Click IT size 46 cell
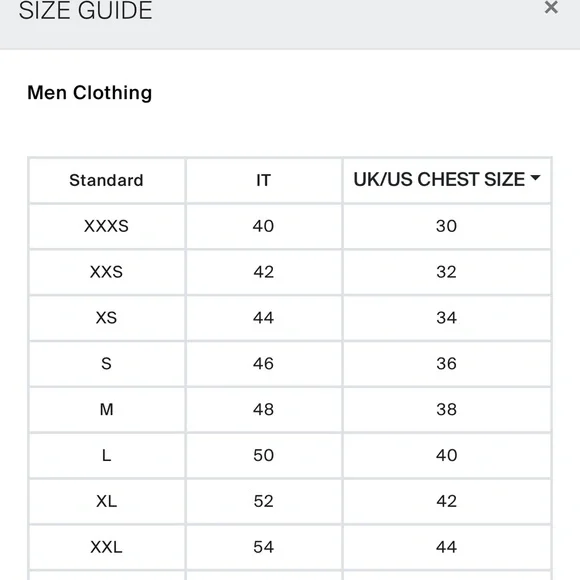The height and width of the screenshot is (580, 580). [x=264, y=364]
